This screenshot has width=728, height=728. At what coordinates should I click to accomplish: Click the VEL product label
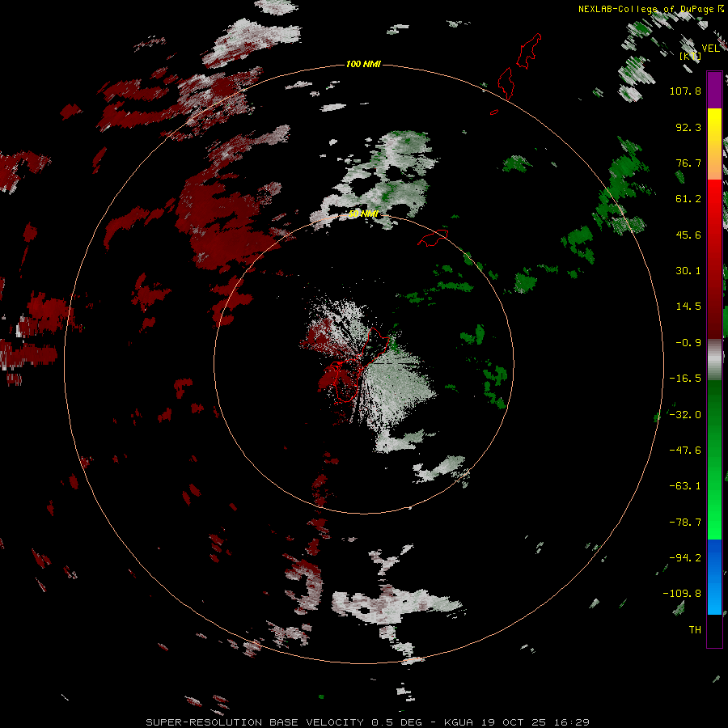click(x=710, y=49)
